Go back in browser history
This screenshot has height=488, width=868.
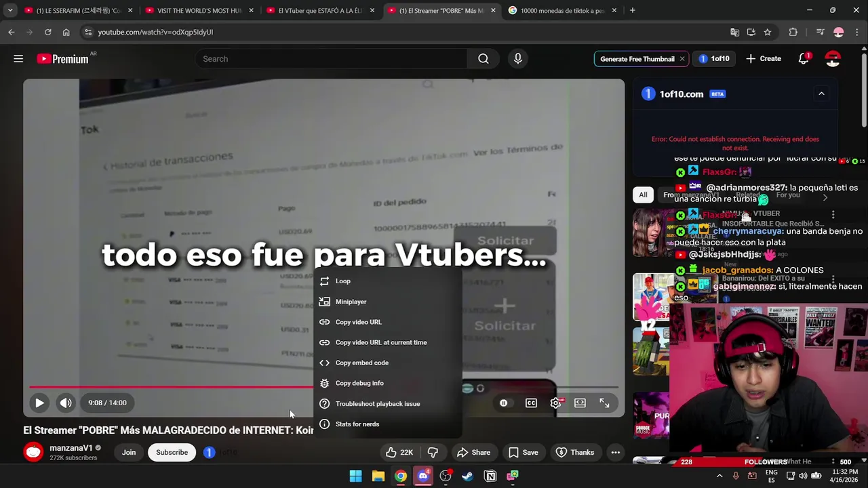12,32
